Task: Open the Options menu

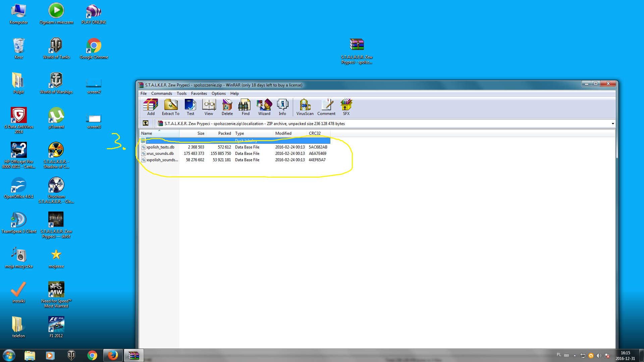Action: pos(218,94)
